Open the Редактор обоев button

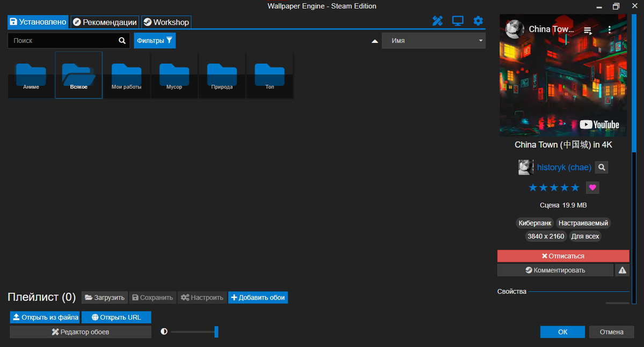pos(80,332)
